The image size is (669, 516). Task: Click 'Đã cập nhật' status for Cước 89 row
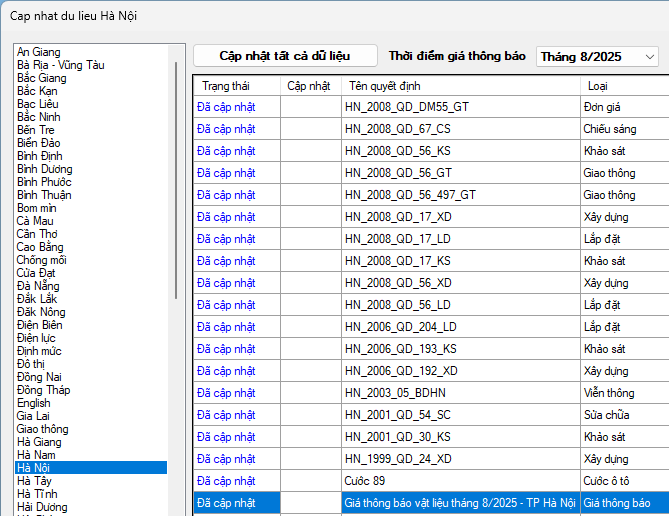click(x=226, y=481)
